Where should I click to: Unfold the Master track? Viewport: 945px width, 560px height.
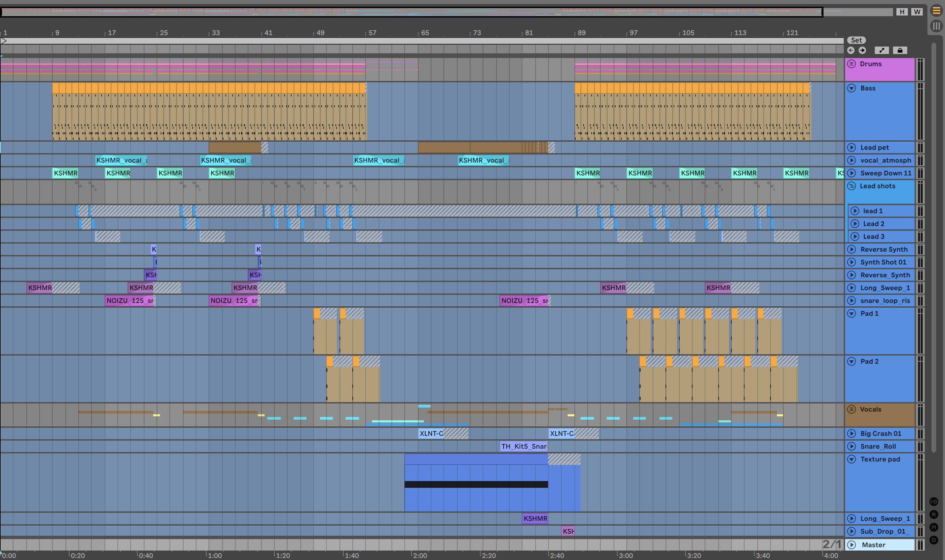852,544
